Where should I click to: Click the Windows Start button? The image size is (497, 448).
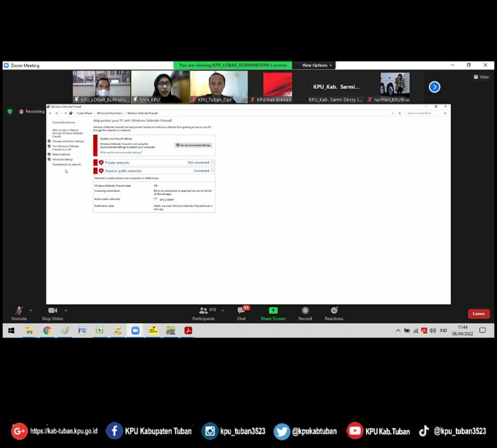(x=12, y=331)
